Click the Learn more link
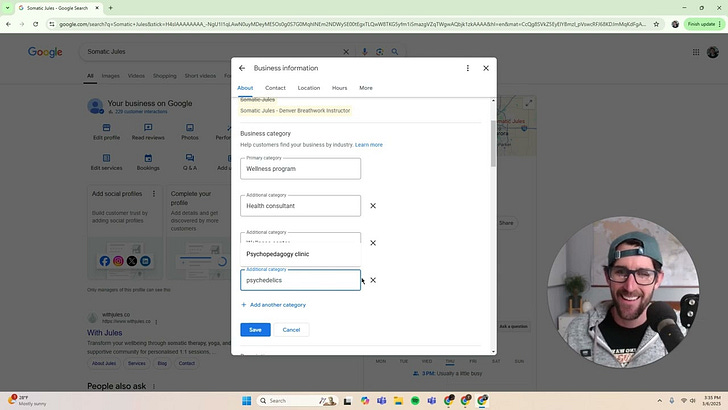 (x=369, y=145)
